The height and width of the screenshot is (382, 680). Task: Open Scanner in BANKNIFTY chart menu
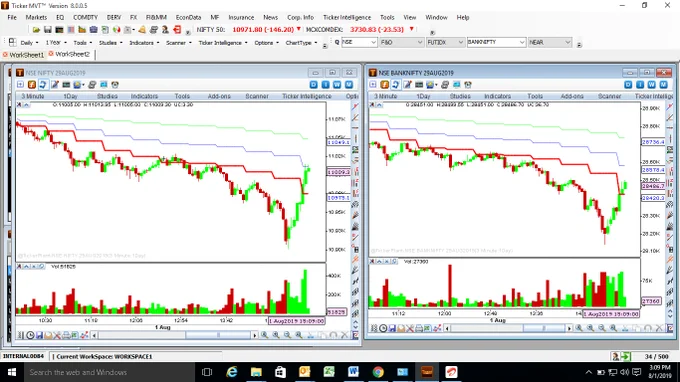click(609, 96)
